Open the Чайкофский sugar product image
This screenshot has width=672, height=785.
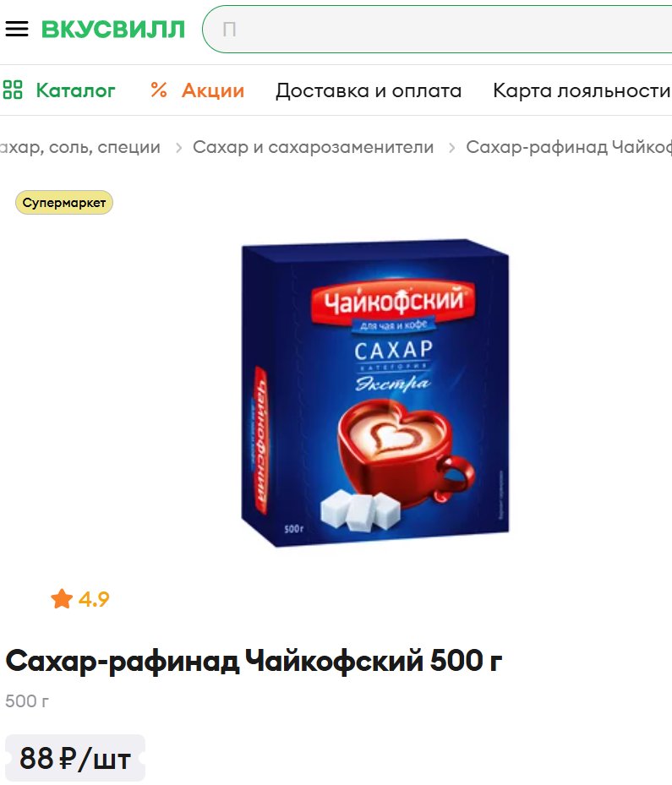[375, 393]
